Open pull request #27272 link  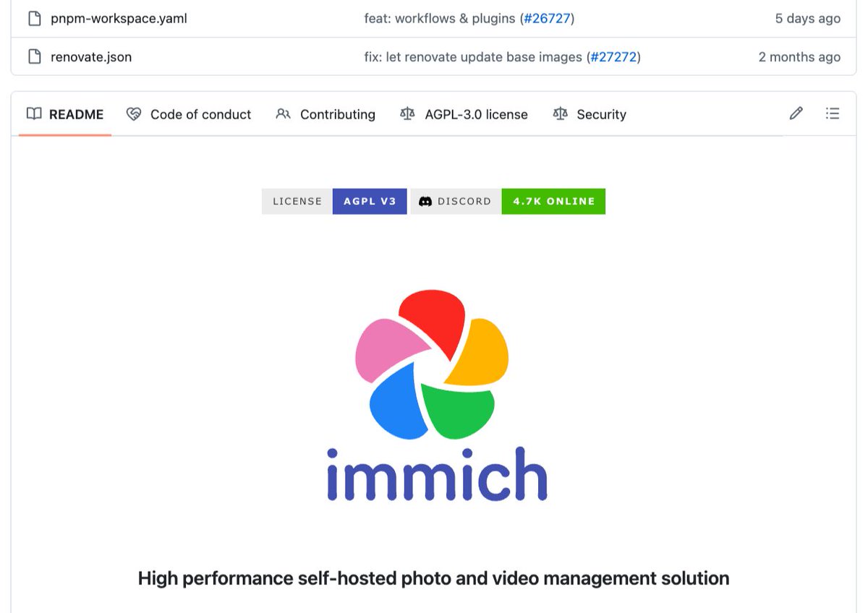coord(613,56)
